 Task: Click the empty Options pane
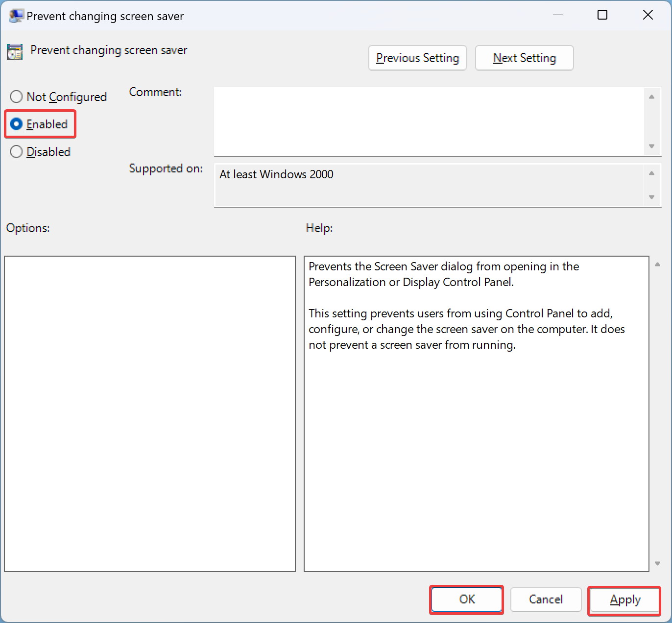(150, 414)
